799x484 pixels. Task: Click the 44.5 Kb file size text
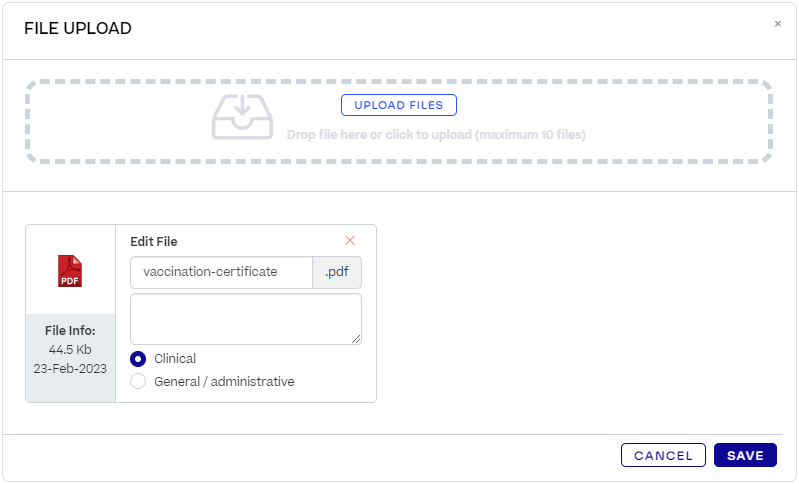click(x=70, y=350)
